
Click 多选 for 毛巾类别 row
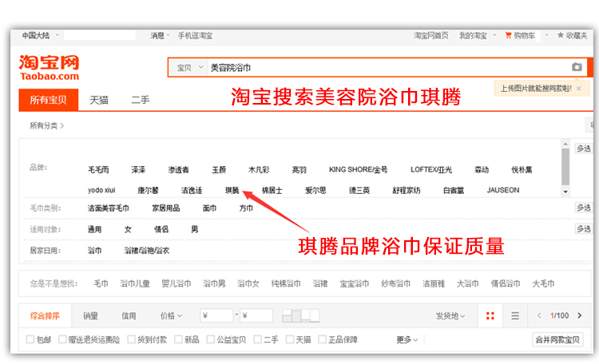point(583,208)
